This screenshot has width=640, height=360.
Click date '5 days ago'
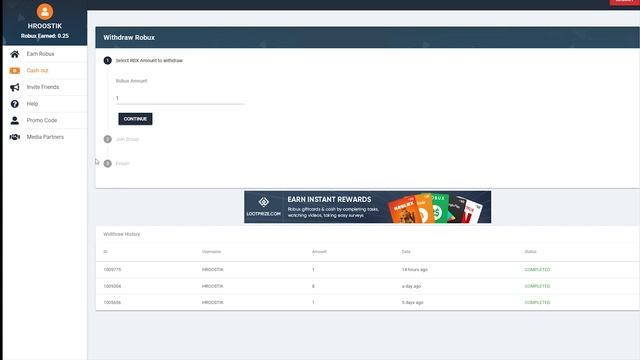pyautogui.click(x=413, y=302)
